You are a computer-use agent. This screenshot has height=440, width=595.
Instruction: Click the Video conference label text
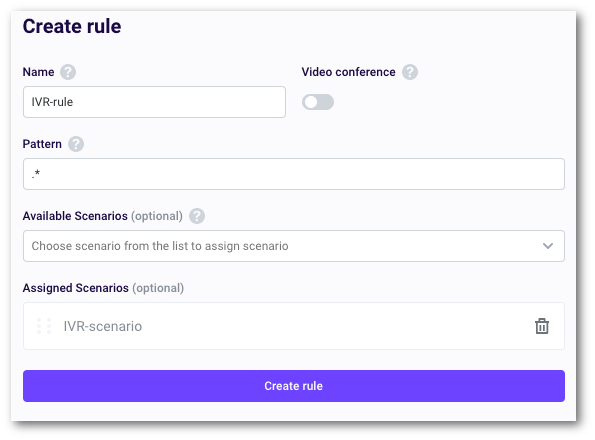(x=348, y=72)
